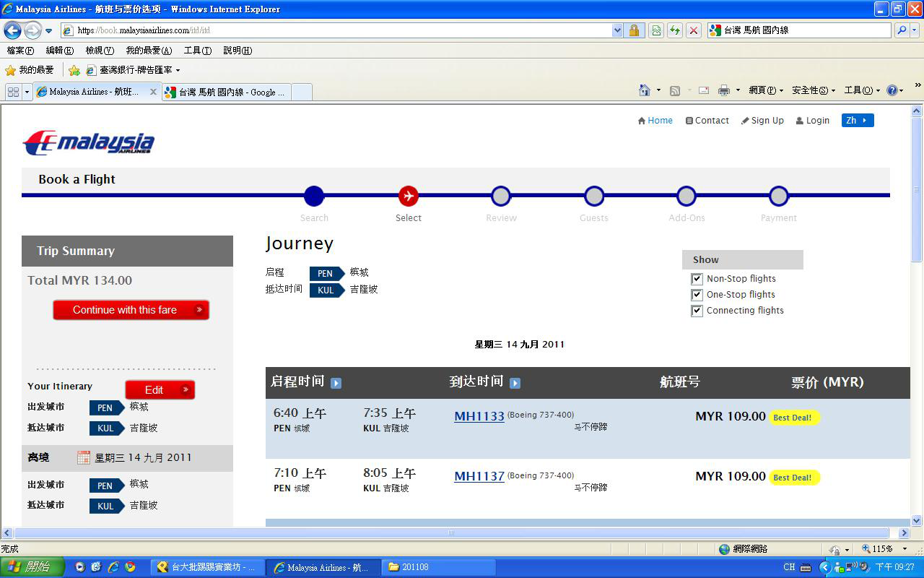Open Quick Tabs grid icon
This screenshot has height=578, width=924.
pos(13,92)
